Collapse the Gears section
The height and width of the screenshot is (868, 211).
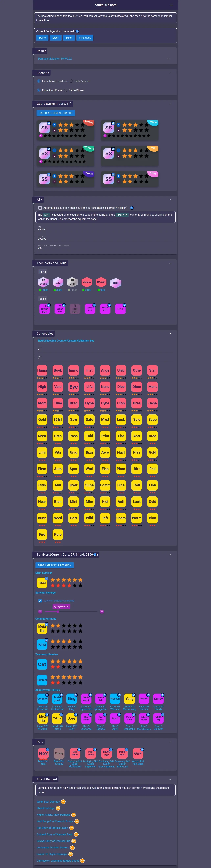click(x=170, y=104)
